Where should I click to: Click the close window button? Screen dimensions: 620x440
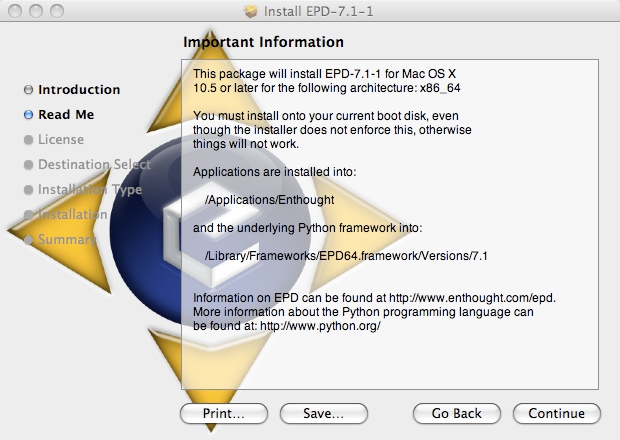tap(15, 11)
